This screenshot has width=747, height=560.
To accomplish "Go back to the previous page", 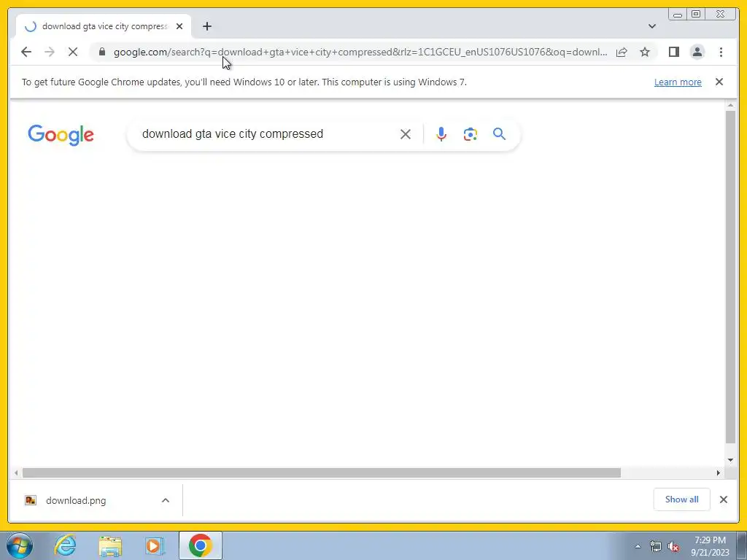I will click(26, 52).
